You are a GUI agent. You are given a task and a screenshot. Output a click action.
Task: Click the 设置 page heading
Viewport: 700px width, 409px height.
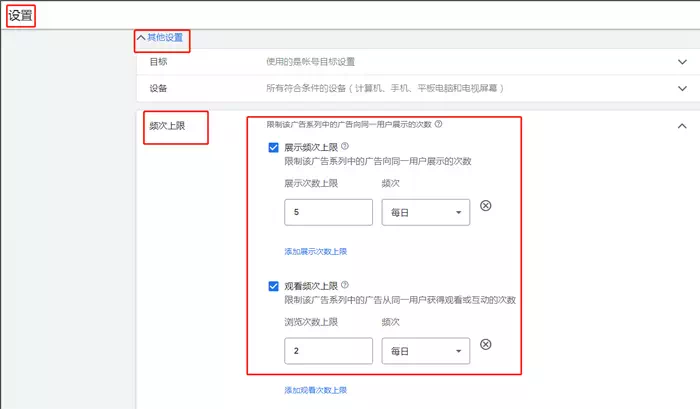20,15
